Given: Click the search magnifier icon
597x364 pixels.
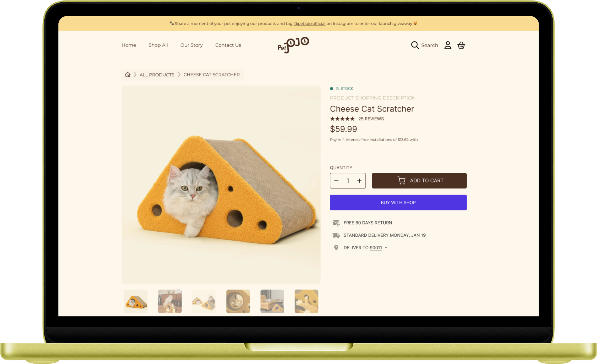Looking at the screenshot, I should (x=415, y=45).
